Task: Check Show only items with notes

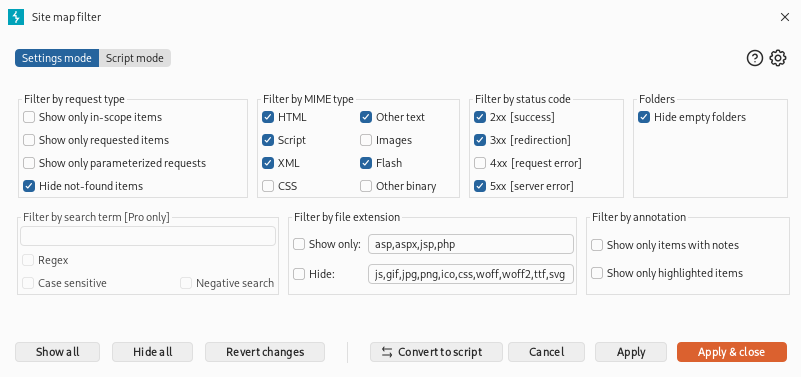Action: point(597,245)
